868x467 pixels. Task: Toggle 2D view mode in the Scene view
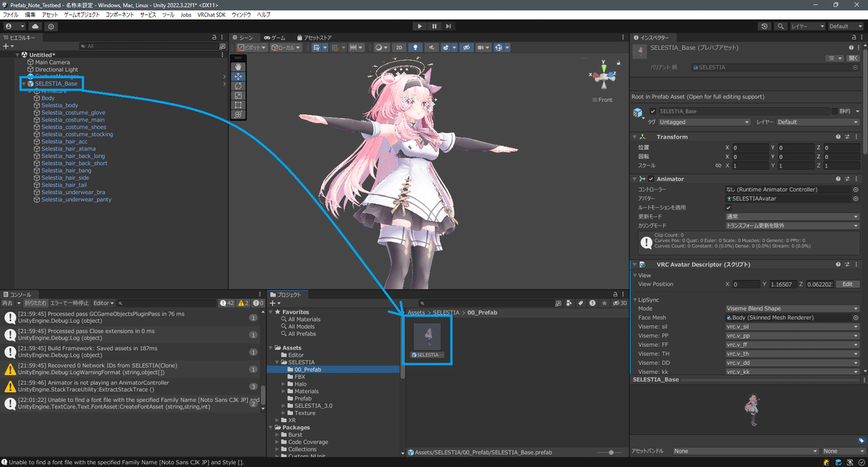click(x=399, y=47)
